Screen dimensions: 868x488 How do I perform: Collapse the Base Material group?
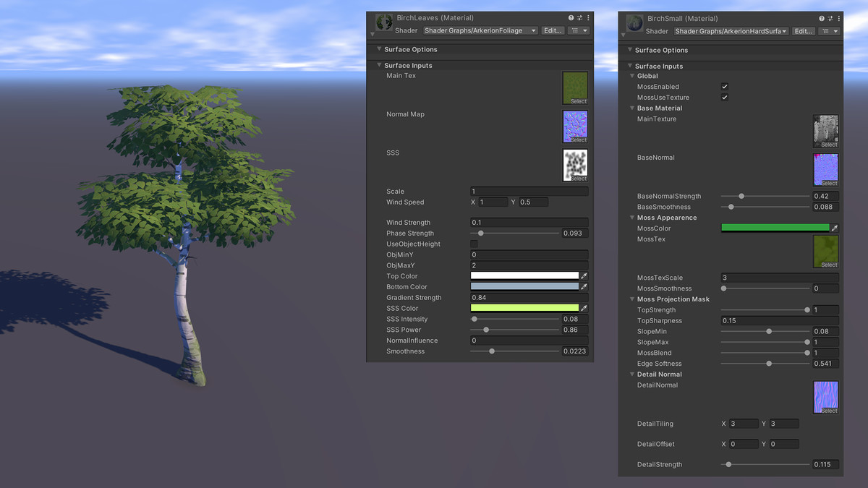pyautogui.click(x=631, y=108)
